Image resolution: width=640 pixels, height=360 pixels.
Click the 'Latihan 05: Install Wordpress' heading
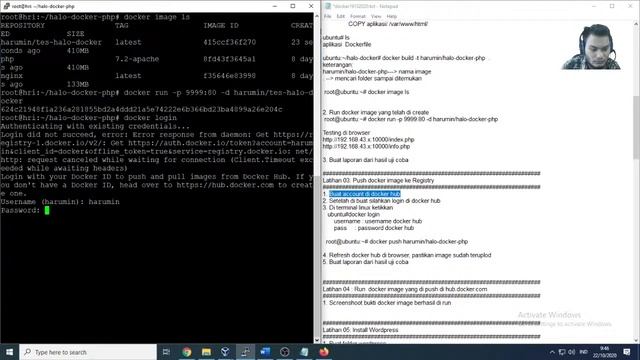[x=360, y=330]
